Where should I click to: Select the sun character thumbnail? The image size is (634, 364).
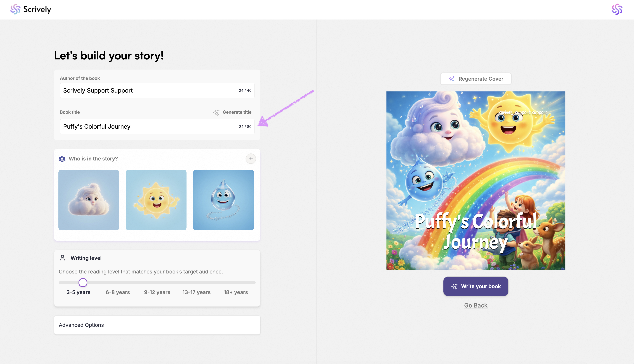[156, 200]
